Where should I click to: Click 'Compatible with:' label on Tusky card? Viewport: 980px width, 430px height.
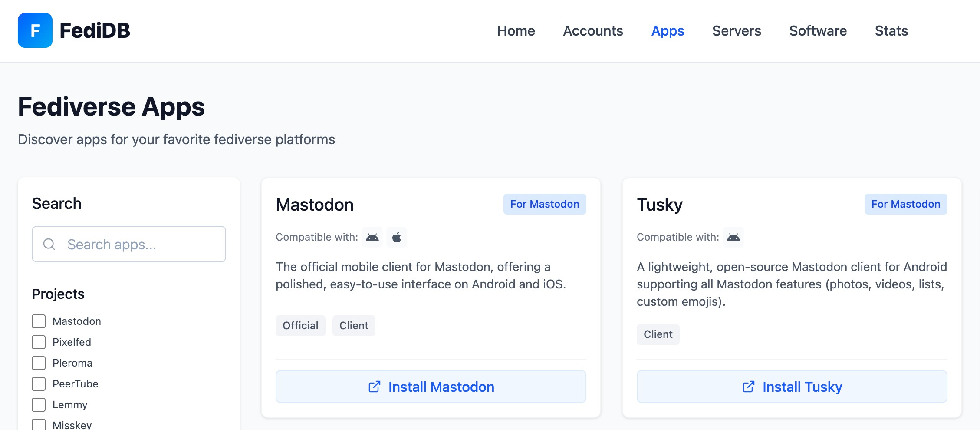(x=678, y=237)
